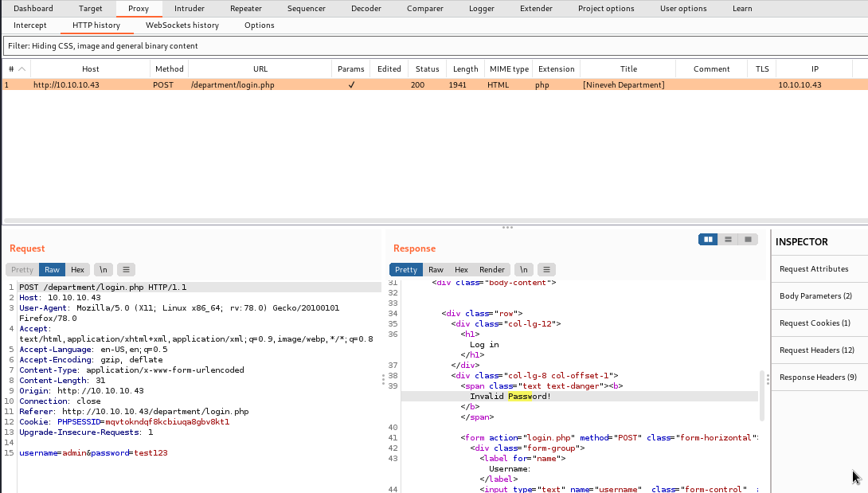Screen dimensions: 868x493
Task: Click splitter dots between Request and Response
Action: pos(382,380)
